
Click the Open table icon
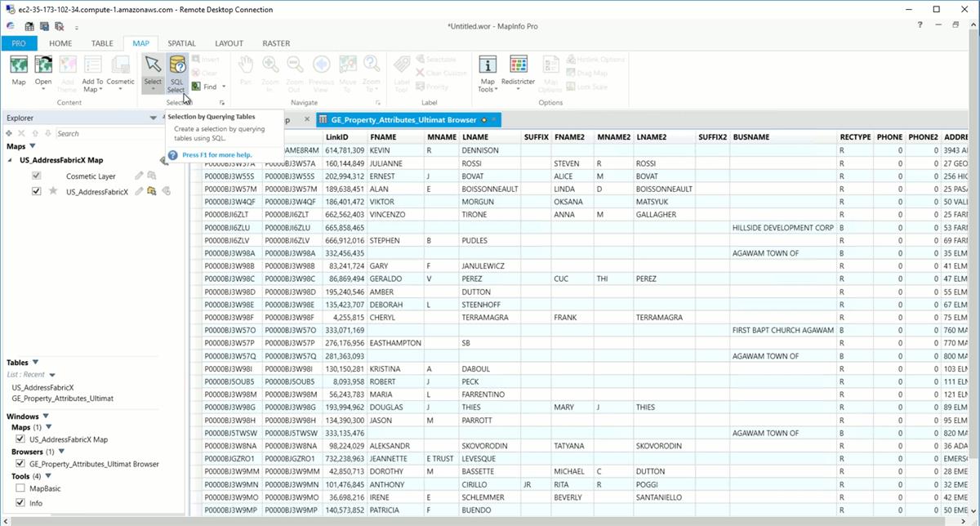tap(43, 65)
